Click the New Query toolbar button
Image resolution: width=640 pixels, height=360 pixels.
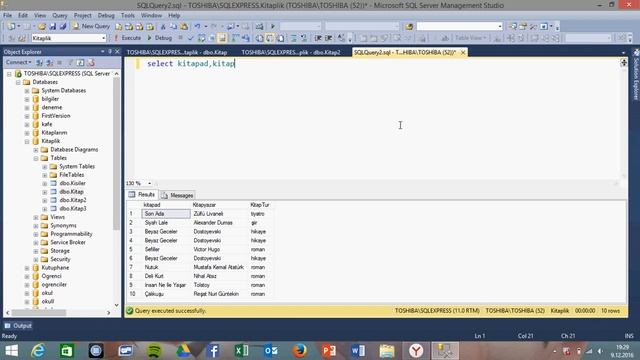point(91,26)
